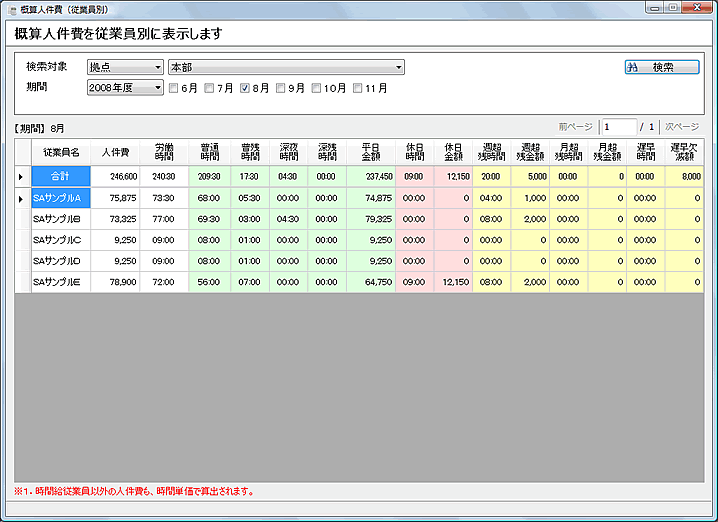Click the 従業員名 column header
Viewport: 718px width, 522px height.
(61, 152)
